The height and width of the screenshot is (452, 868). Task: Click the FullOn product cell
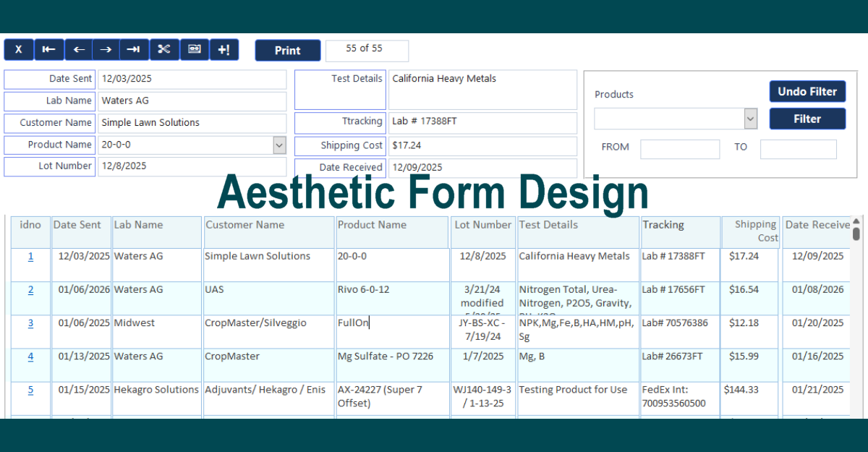[x=392, y=331]
